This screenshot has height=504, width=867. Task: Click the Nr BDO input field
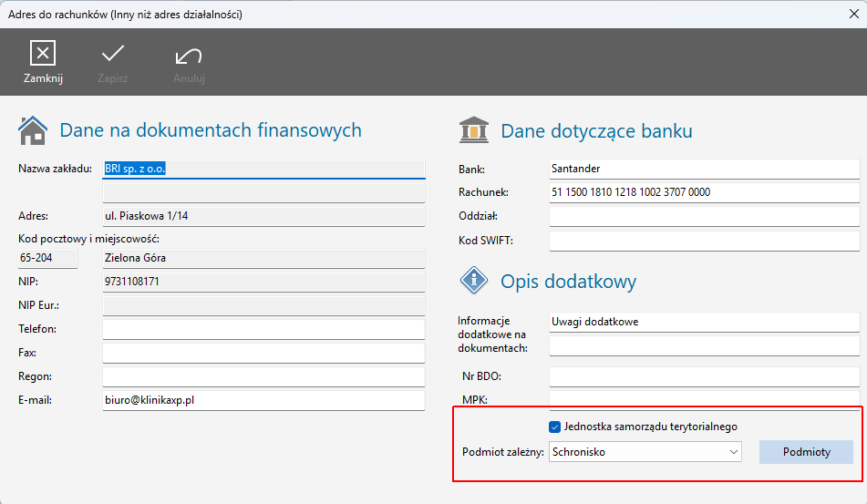click(x=704, y=376)
